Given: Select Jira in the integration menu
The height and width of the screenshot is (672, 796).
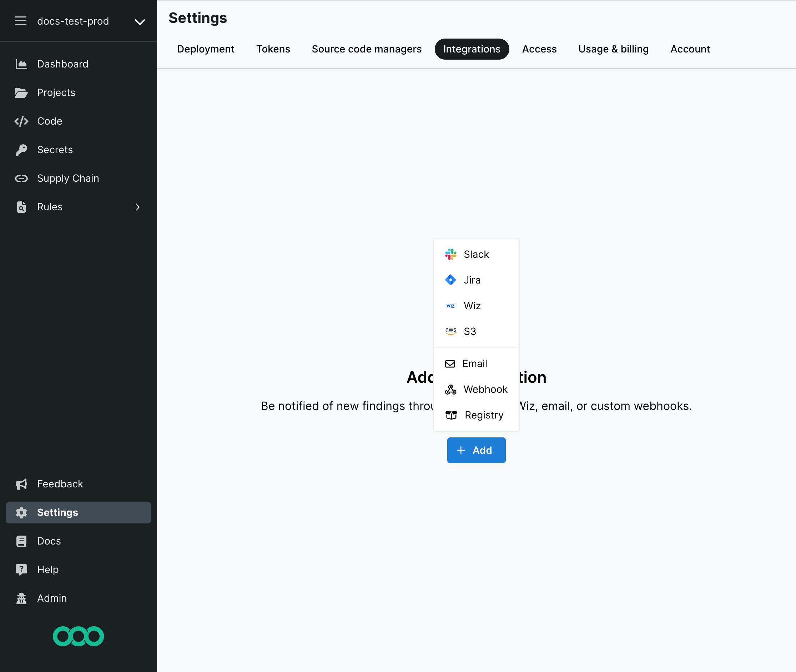Looking at the screenshot, I should tap(472, 280).
